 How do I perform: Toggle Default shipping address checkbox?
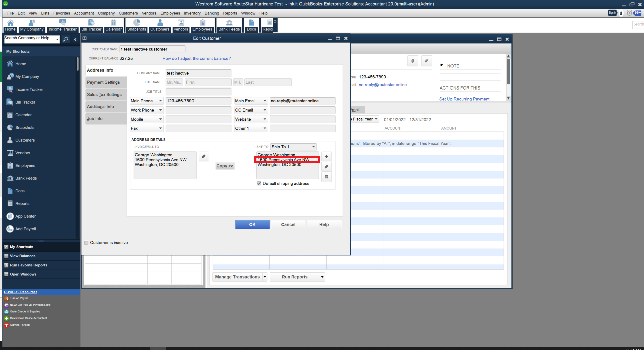(x=259, y=184)
